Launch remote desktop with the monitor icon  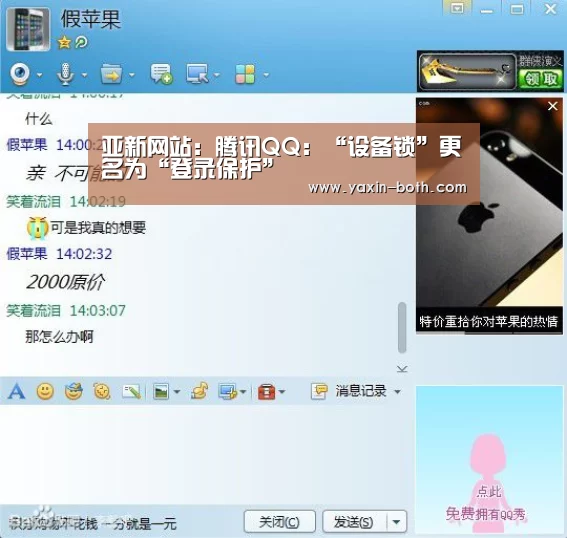point(197,74)
